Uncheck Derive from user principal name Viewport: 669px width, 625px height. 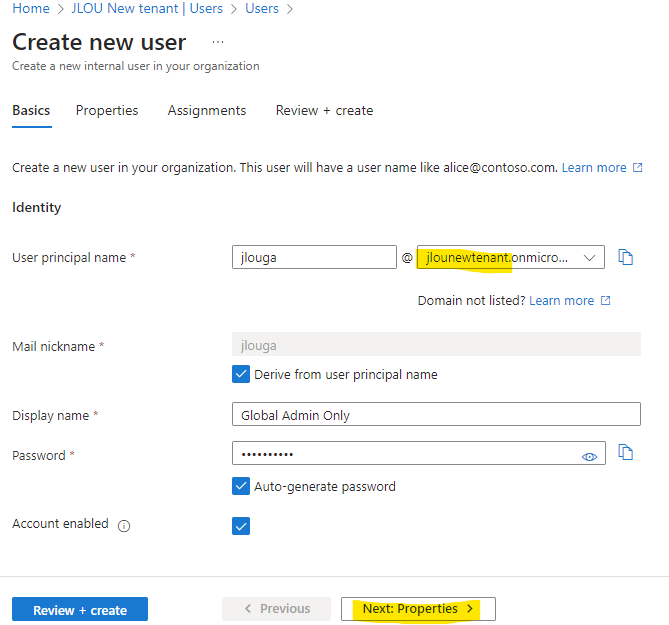241,374
